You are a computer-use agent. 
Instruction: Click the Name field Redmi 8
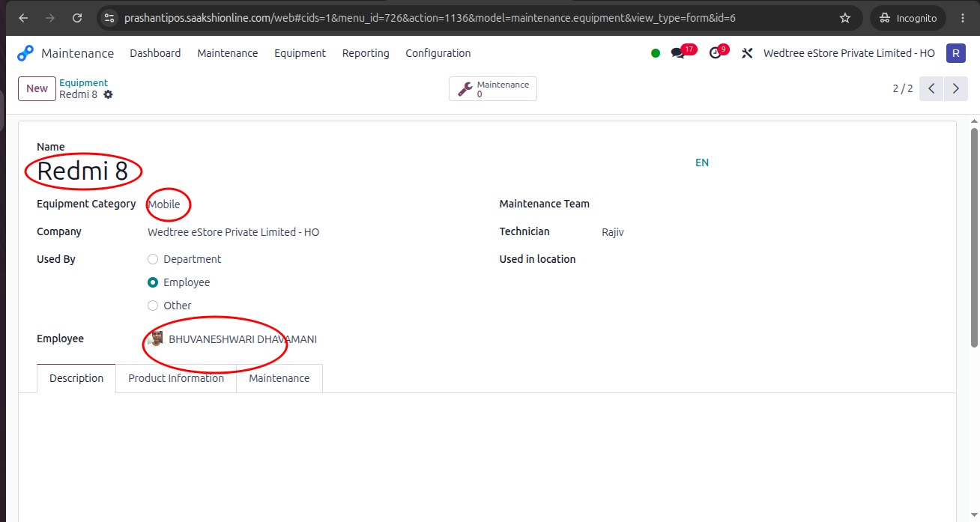[82, 172]
